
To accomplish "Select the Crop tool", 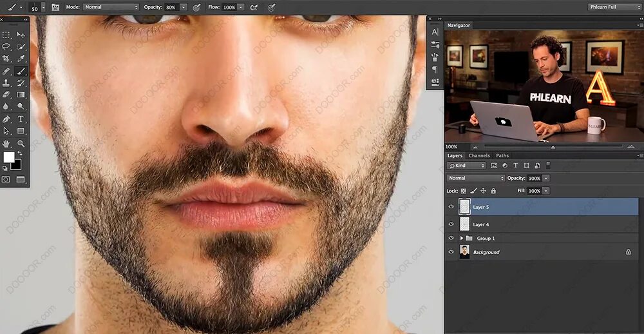I will 6,59.
